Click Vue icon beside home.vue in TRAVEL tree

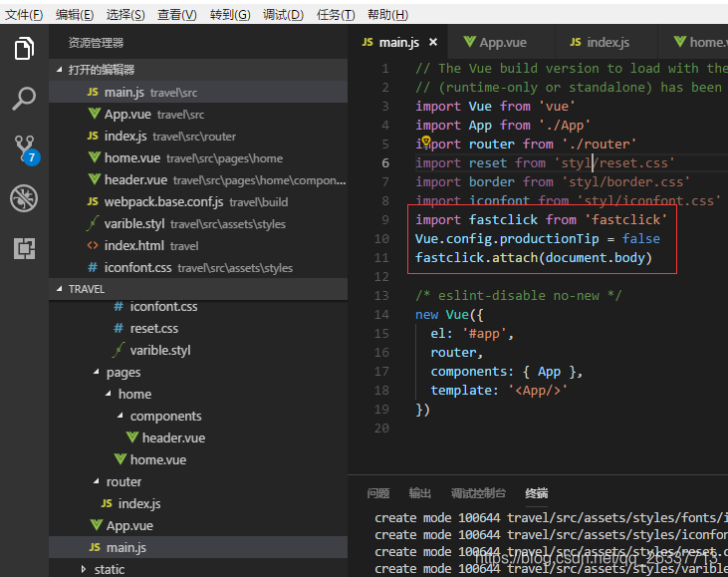click(121, 459)
